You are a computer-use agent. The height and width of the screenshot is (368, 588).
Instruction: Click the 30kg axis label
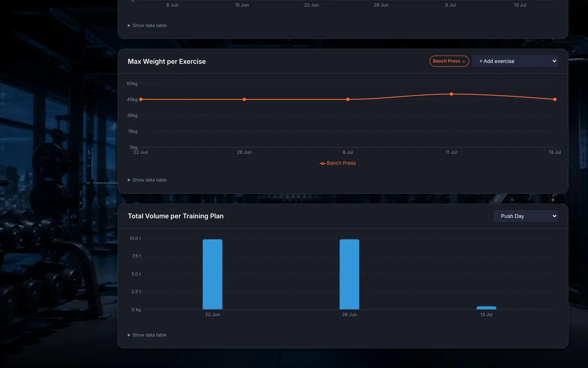pyautogui.click(x=132, y=115)
